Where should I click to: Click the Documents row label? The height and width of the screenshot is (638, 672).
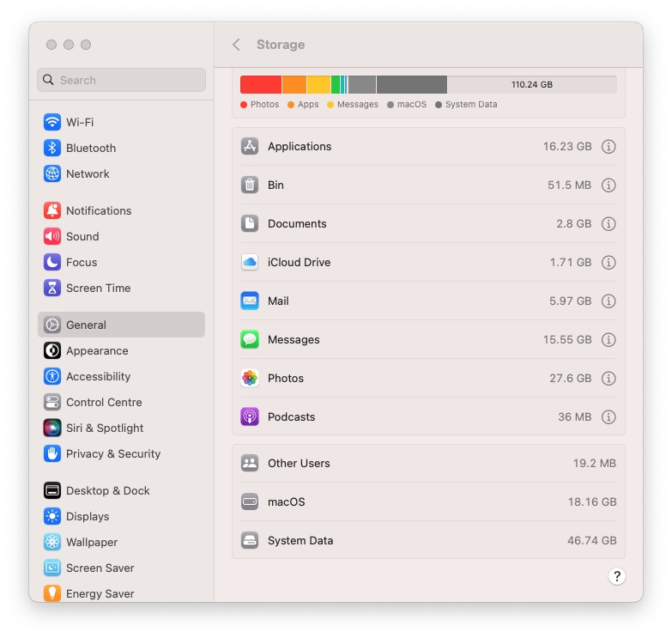tap(297, 224)
